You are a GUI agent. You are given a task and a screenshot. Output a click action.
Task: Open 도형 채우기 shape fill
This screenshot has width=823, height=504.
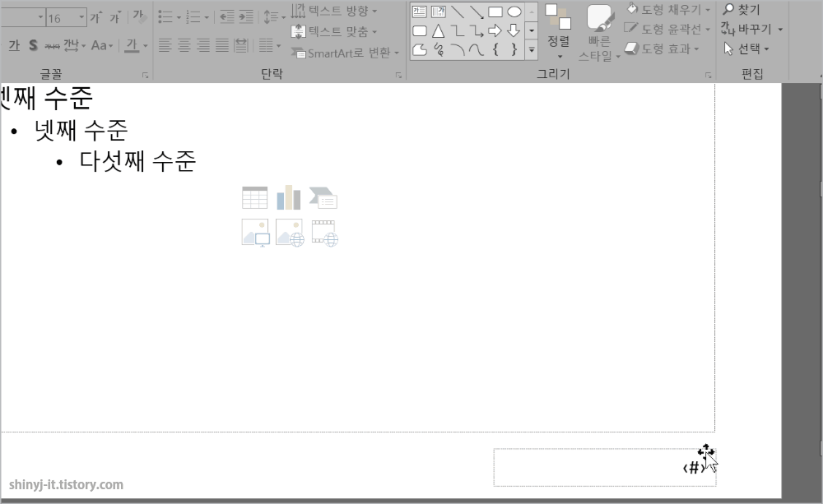click(668, 9)
